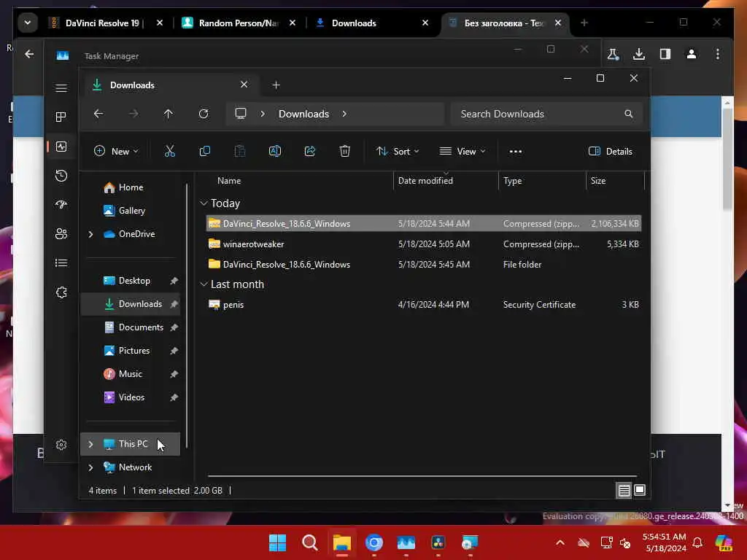The width and height of the screenshot is (747, 560).
Task: Click the browser page vertical scrollbar
Action: (x=727, y=160)
